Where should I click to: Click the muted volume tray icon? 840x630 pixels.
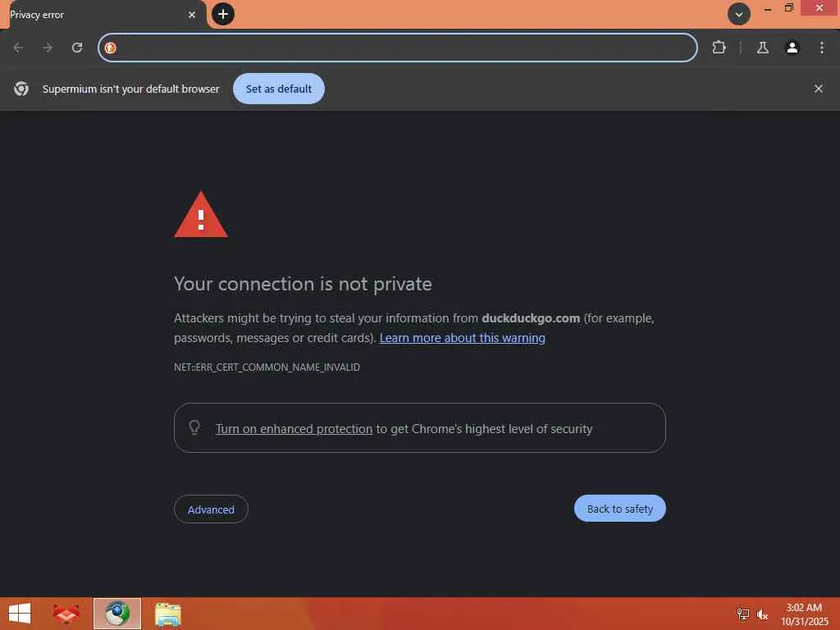click(x=762, y=614)
